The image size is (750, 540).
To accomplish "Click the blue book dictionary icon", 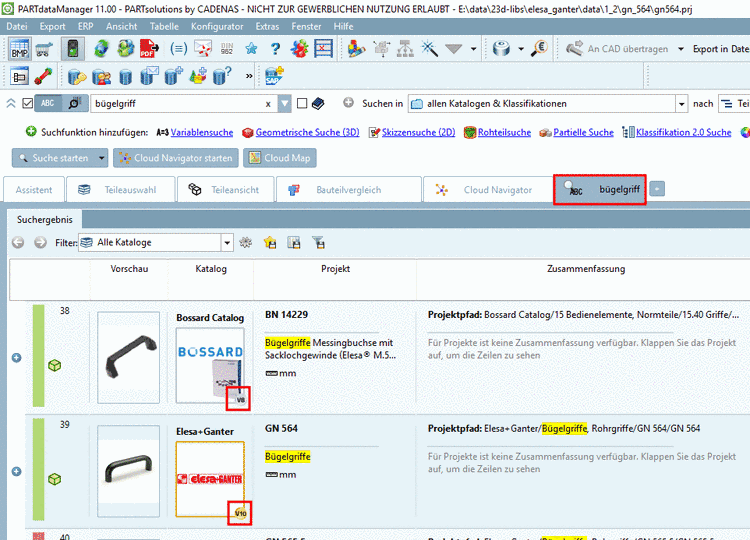I will (318, 103).
